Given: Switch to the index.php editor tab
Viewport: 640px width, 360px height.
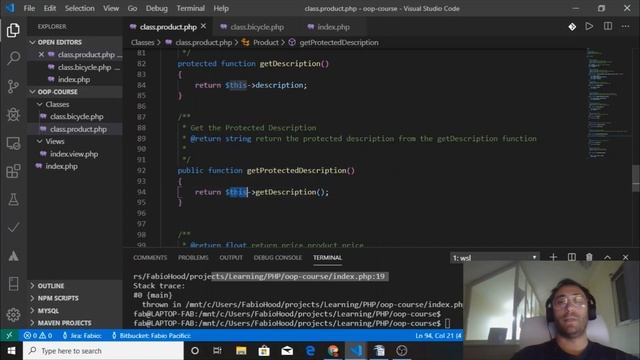Looking at the screenshot, I should pos(333,27).
